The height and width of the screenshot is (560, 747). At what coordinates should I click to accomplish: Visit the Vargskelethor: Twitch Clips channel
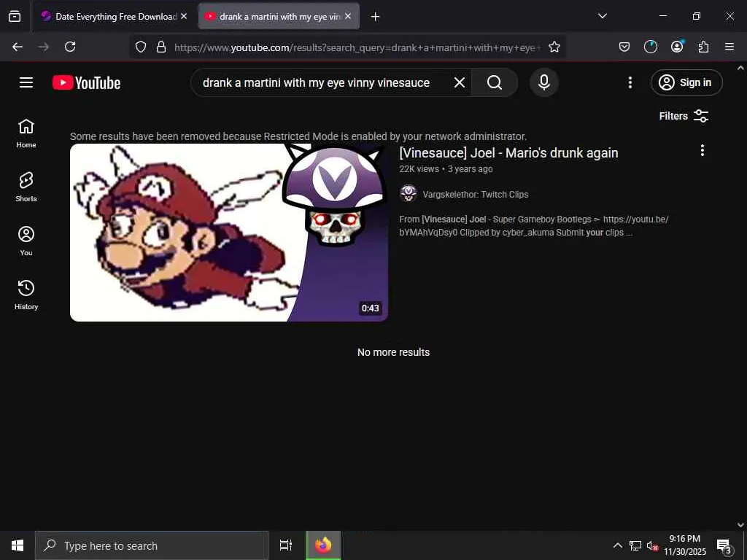click(475, 194)
